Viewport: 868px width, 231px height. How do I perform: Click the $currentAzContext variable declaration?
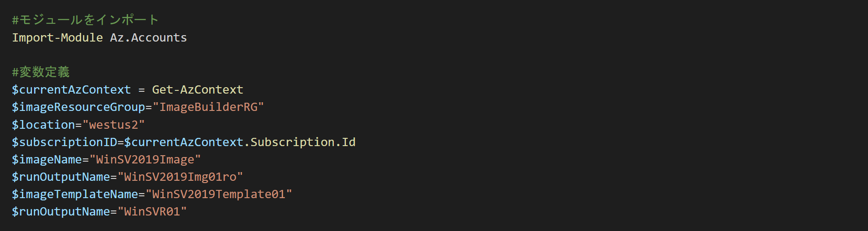pyautogui.click(x=71, y=89)
